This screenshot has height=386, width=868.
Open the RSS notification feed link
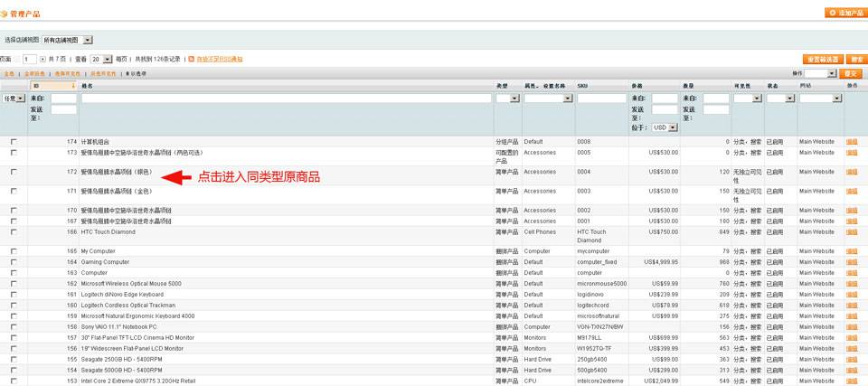(x=220, y=60)
